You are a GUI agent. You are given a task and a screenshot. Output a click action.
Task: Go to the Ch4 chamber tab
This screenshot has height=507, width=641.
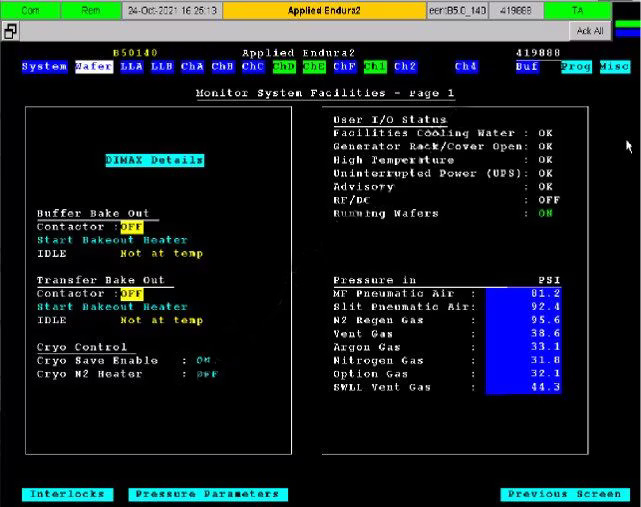click(466, 67)
